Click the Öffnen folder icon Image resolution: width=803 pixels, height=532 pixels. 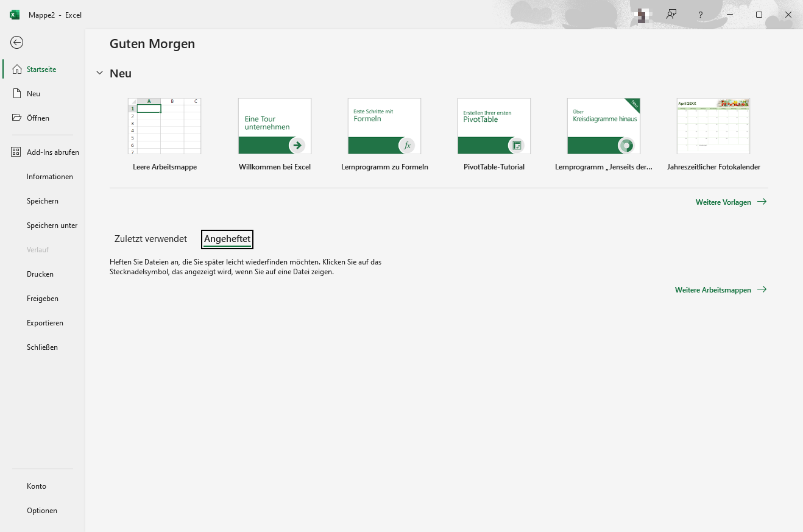coord(17,118)
